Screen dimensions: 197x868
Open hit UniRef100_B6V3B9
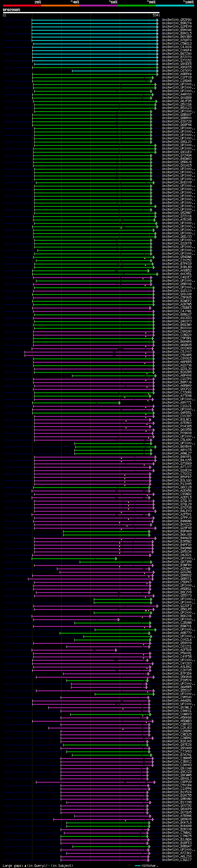(x=177, y=37)
